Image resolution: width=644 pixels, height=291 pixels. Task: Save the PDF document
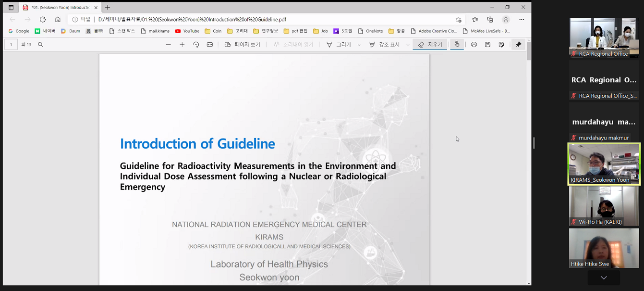pyautogui.click(x=487, y=45)
